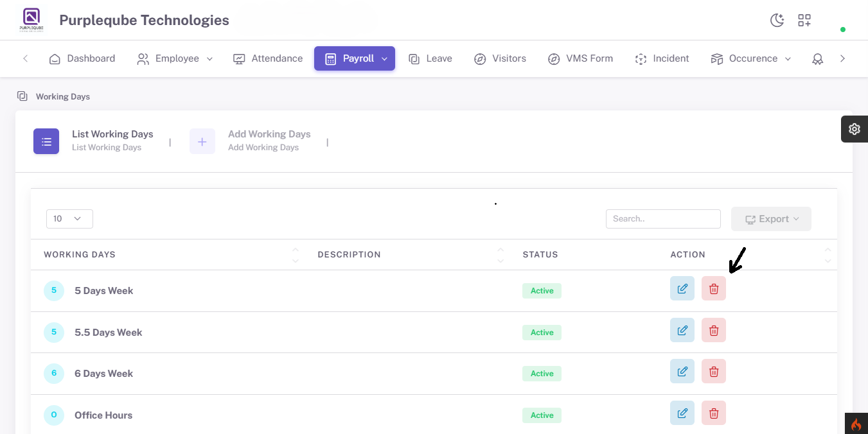Screen dimensions: 868x434
Task: Click the 5 Days Week name
Action: pyautogui.click(x=103, y=291)
